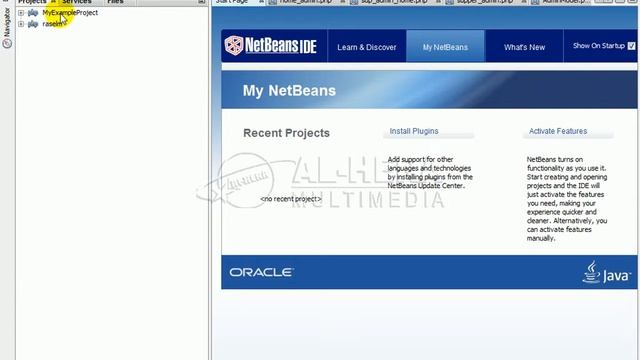This screenshot has height=360, width=640.
Task: Click the MyExampleProject PHP project icon
Action: coord(33,13)
